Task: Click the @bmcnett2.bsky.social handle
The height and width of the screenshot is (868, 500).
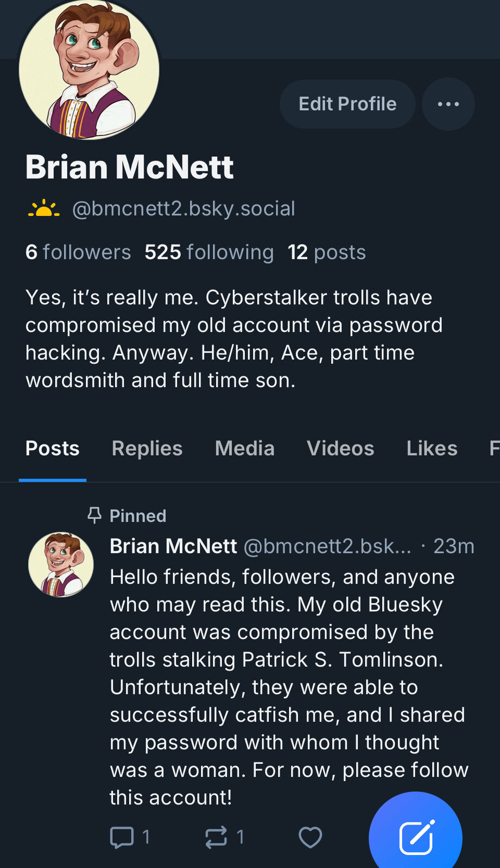Action: click(x=183, y=209)
